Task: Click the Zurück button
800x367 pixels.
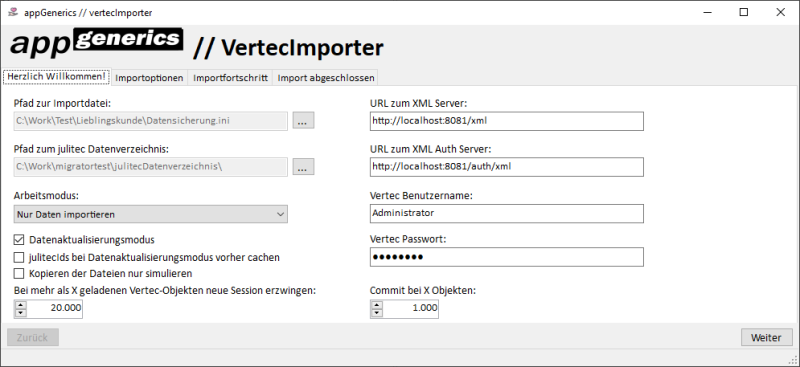Action: pyautogui.click(x=33, y=337)
